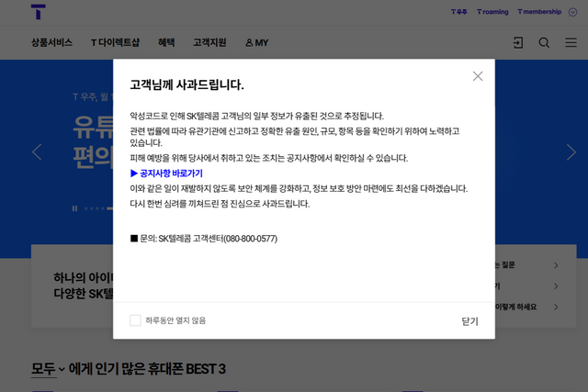Open the login icon in the navigation bar
588x392 pixels.
(518, 42)
